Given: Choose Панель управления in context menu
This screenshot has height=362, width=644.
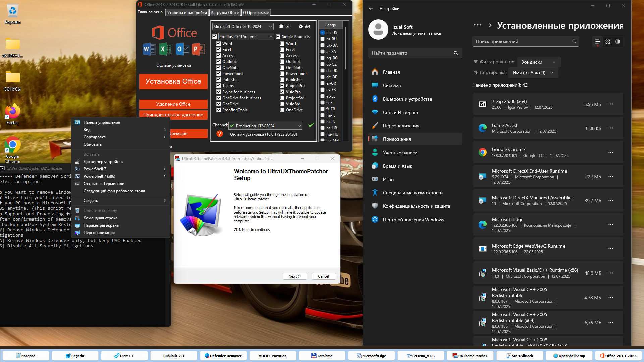Looking at the screenshot, I should (x=121, y=122).
